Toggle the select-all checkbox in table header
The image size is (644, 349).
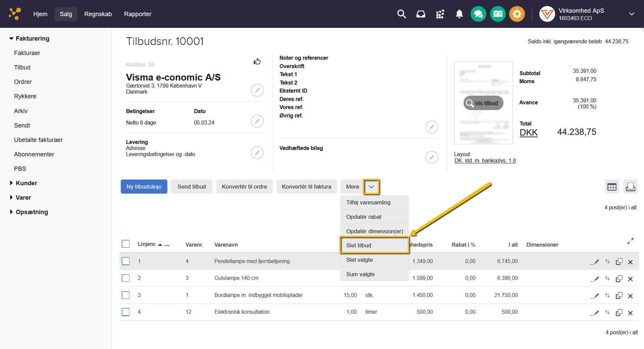126,244
